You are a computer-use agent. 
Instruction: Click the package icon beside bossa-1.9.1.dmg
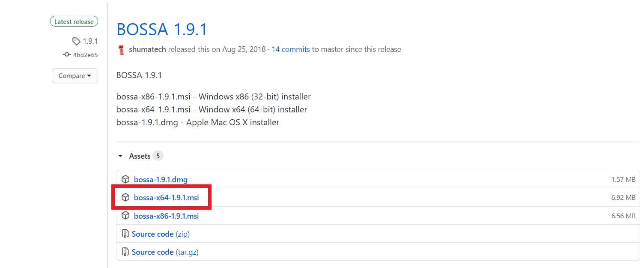(x=125, y=179)
